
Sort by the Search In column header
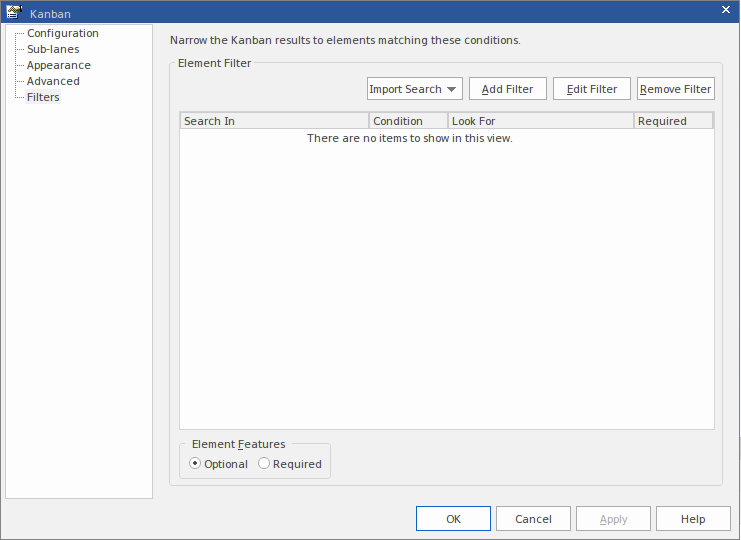click(274, 121)
